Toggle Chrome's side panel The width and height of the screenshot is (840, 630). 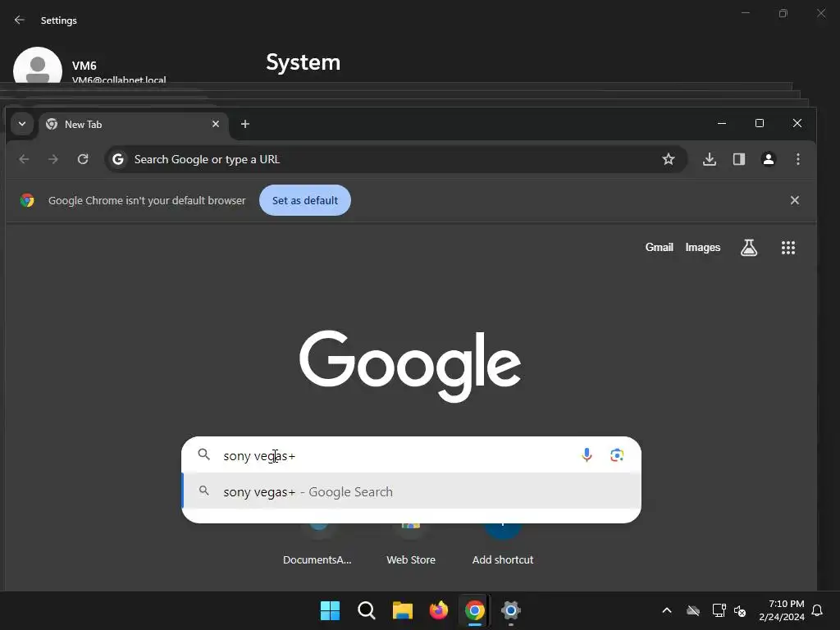[739, 159]
